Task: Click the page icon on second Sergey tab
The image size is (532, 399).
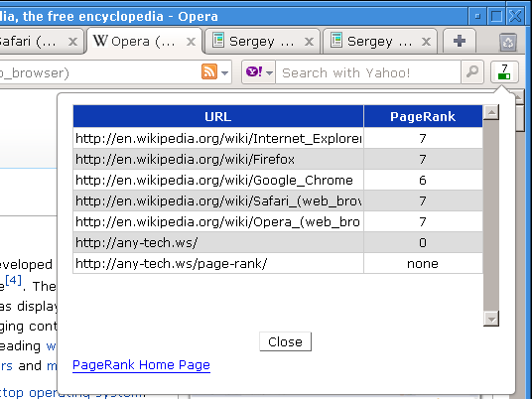Action: tap(335, 40)
